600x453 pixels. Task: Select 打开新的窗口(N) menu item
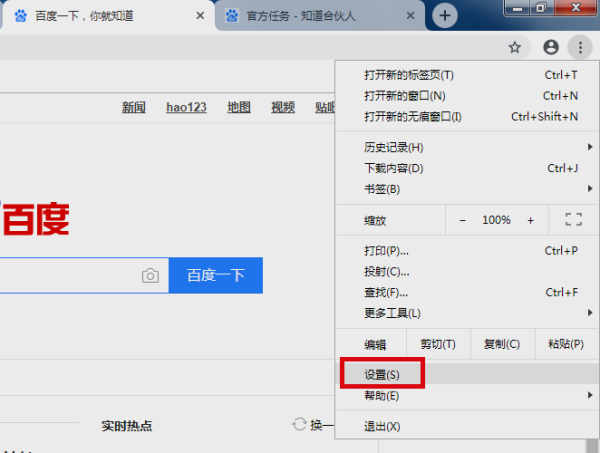tap(467, 96)
